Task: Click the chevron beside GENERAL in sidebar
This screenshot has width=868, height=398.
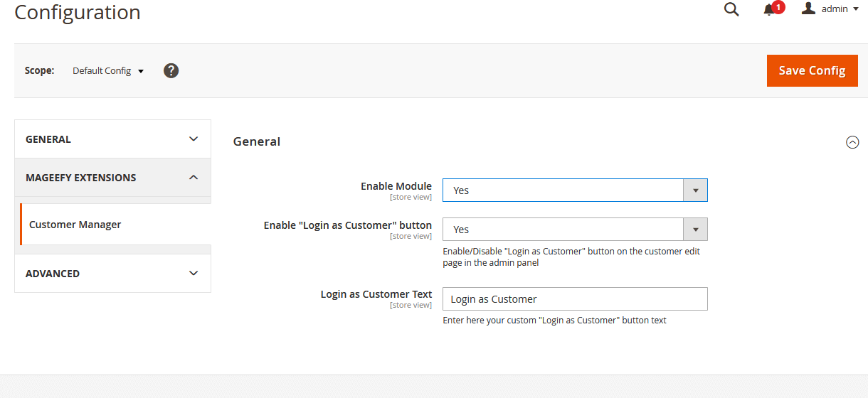Action: pyautogui.click(x=194, y=139)
